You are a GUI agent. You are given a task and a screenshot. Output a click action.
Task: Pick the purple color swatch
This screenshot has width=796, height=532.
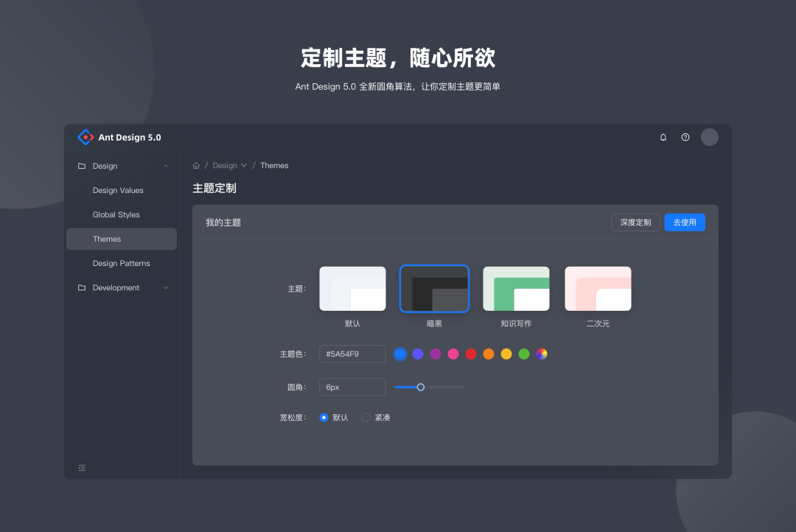point(436,354)
